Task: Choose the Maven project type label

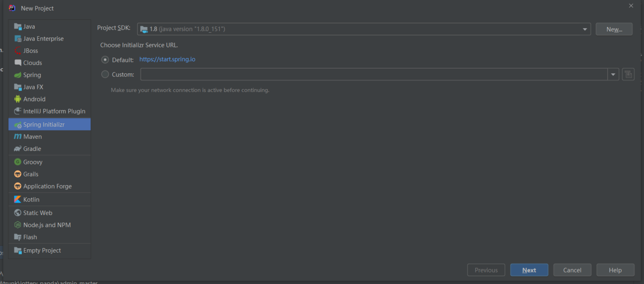Action: pyautogui.click(x=33, y=137)
